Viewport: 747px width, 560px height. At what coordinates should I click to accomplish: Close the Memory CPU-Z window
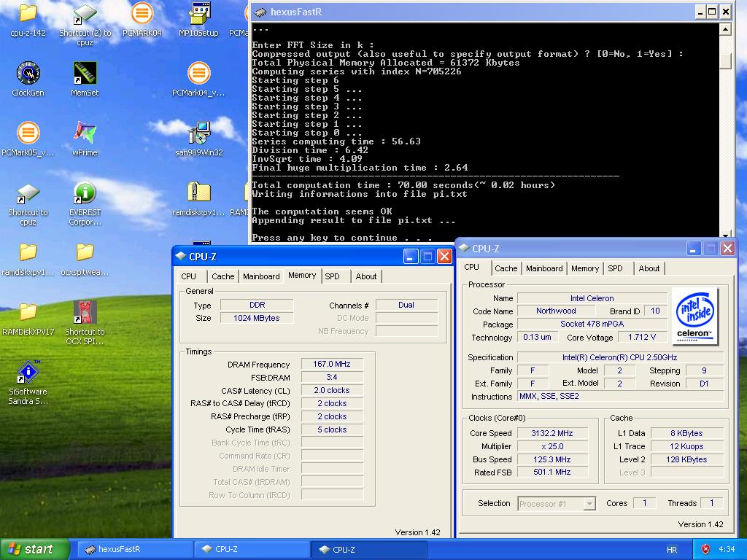tap(444, 256)
